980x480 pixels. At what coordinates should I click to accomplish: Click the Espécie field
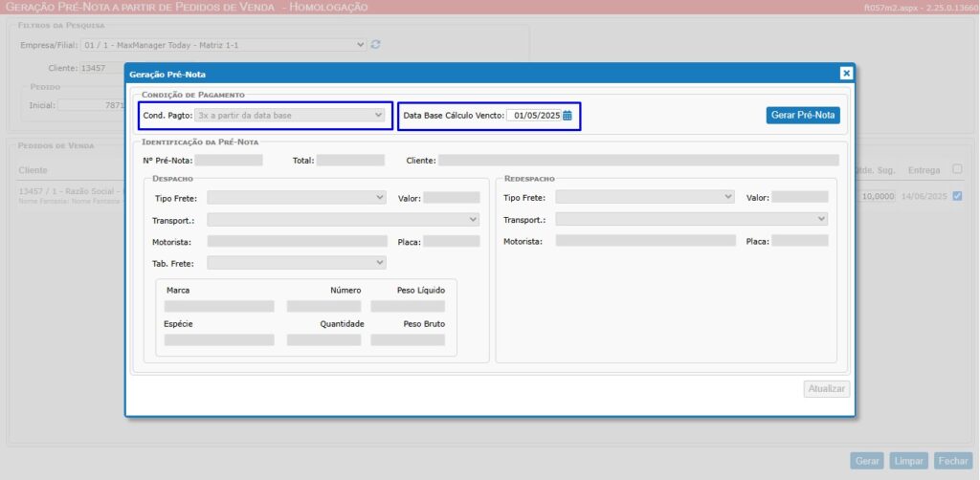(x=219, y=340)
